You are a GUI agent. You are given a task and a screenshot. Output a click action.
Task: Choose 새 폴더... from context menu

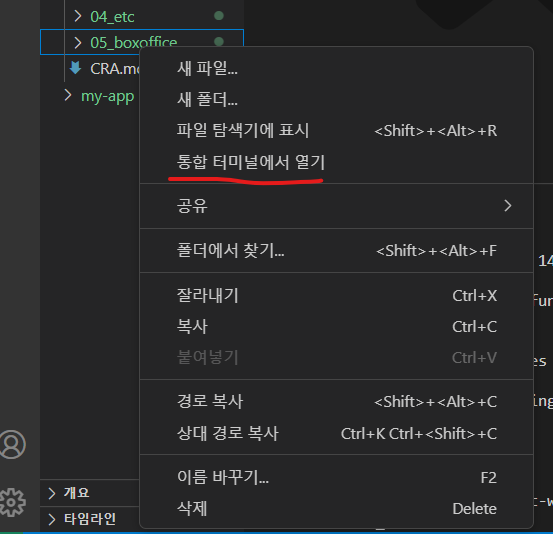[336, 99]
